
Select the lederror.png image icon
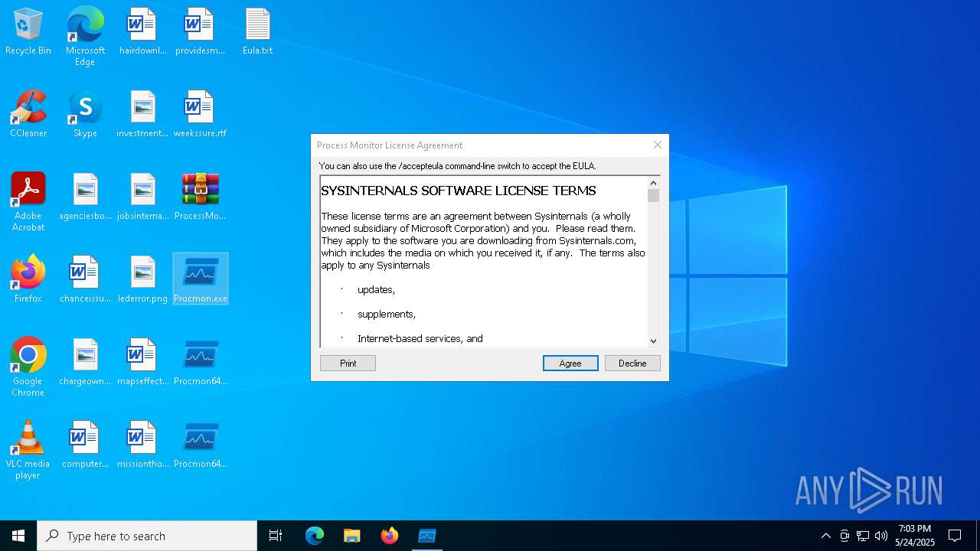pyautogui.click(x=142, y=280)
